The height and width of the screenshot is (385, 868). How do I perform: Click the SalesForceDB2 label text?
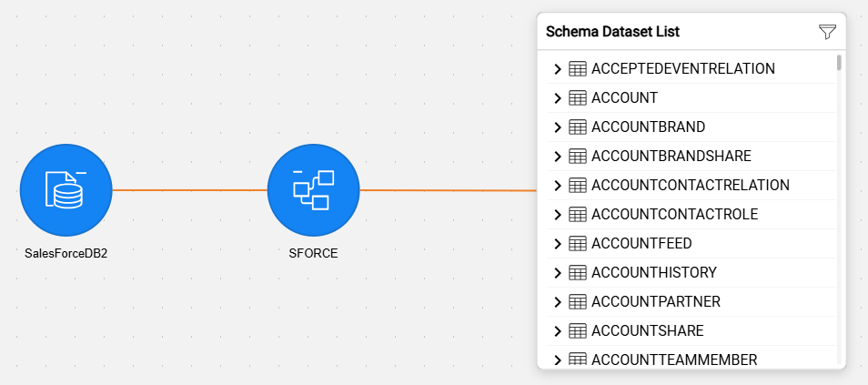click(66, 254)
